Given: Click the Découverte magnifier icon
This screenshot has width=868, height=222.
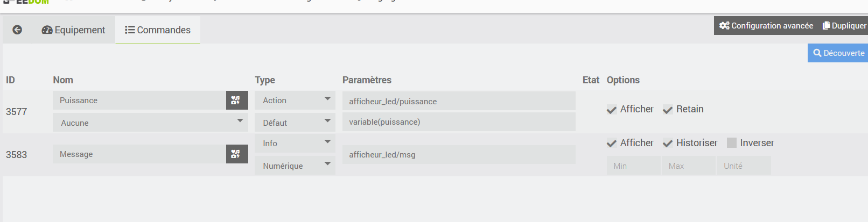Looking at the screenshot, I should pyautogui.click(x=817, y=53).
